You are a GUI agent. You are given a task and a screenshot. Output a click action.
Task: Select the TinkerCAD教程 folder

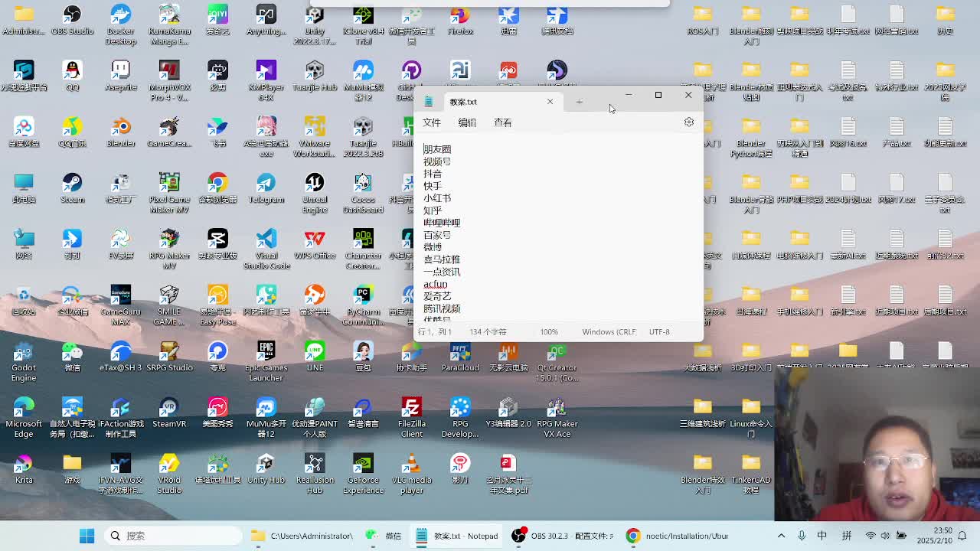click(x=750, y=472)
